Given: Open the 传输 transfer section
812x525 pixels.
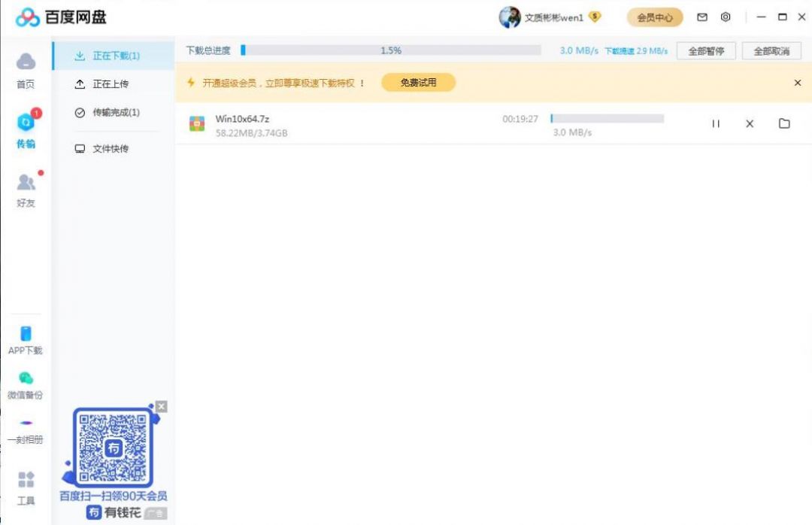Looking at the screenshot, I should (26, 129).
